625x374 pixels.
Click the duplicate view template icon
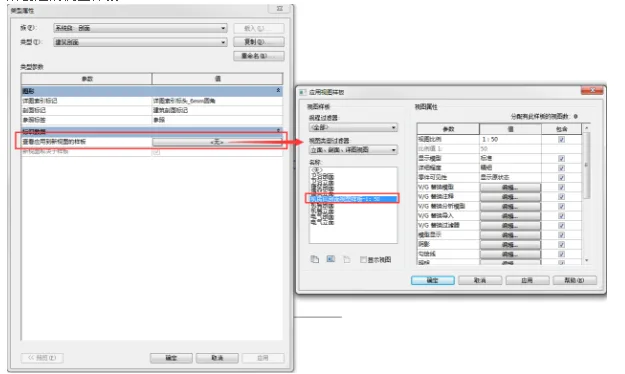pyautogui.click(x=314, y=259)
